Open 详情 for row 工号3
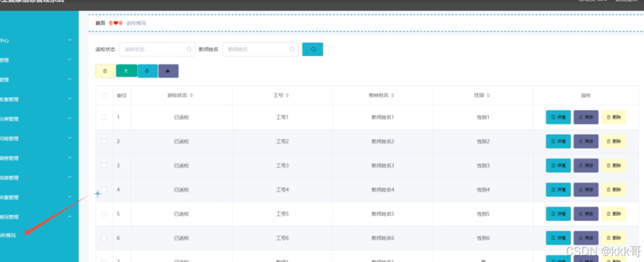The height and width of the screenshot is (262, 644). click(x=558, y=165)
